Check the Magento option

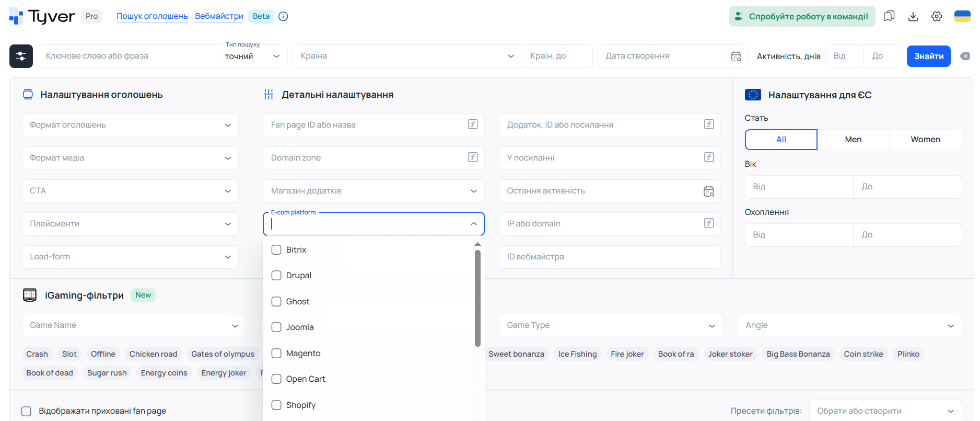(276, 353)
